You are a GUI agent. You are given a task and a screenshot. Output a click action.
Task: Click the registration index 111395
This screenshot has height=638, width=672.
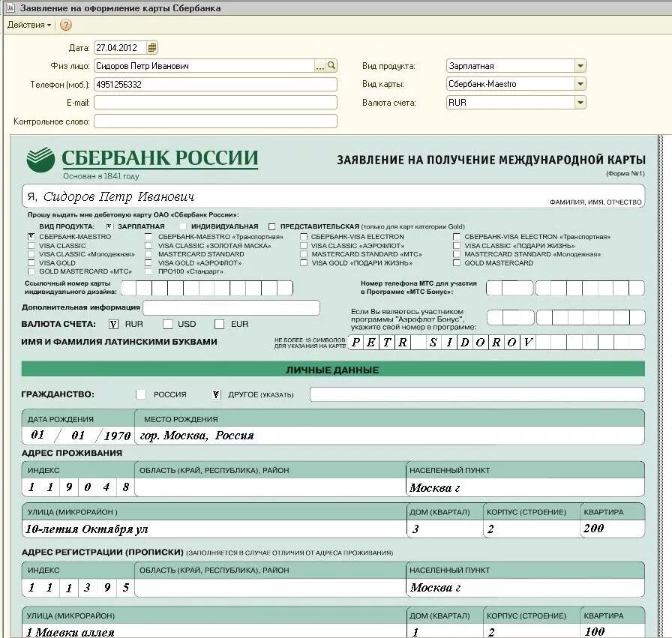point(79,588)
